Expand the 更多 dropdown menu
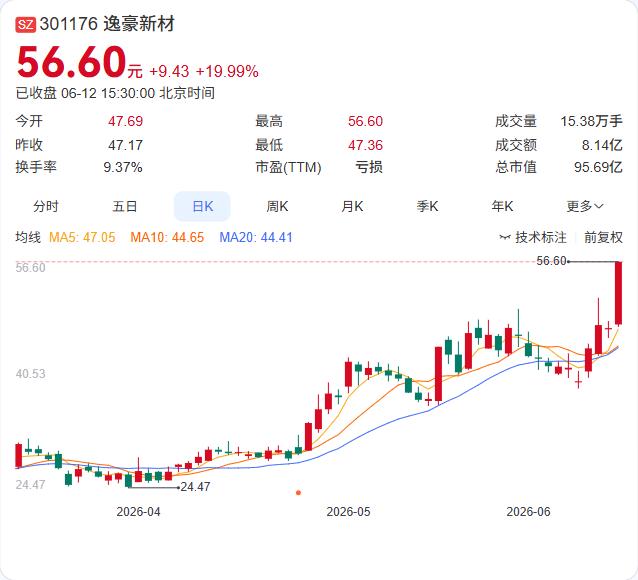 tap(585, 206)
